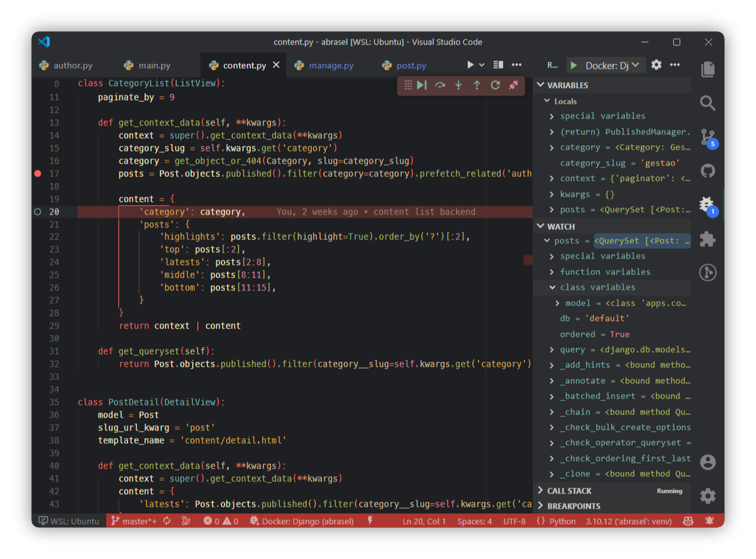Toggle the breakpoint on line 17
The height and width of the screenshot is (559, 756).
(x=38, y=173)
